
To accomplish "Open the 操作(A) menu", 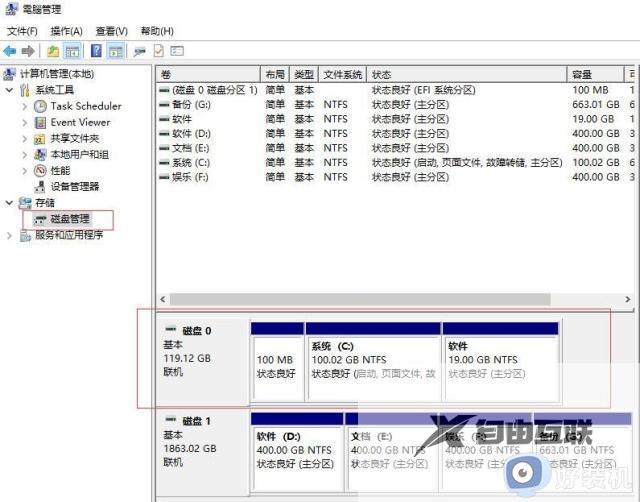I will [x=67, y=31].
